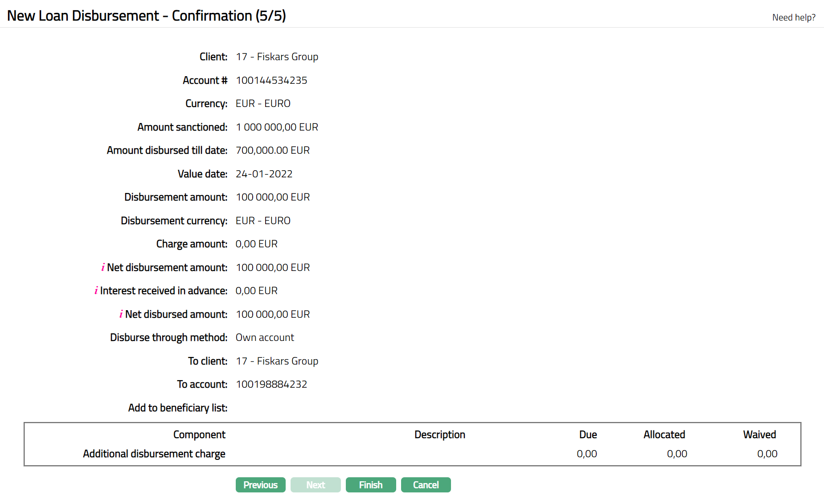Screen dimensions: 824x504
Task: Click the Own account disburse method value
Action: (x=265, y=337)
